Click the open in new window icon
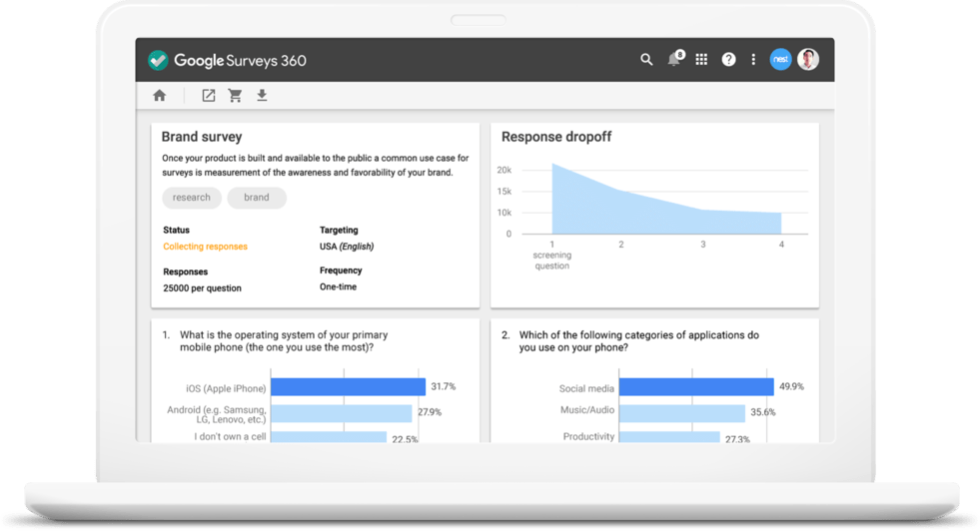Image resolution: width=980 pixels, height=531 pixels. pyautogui.click(x=208, y=96)
